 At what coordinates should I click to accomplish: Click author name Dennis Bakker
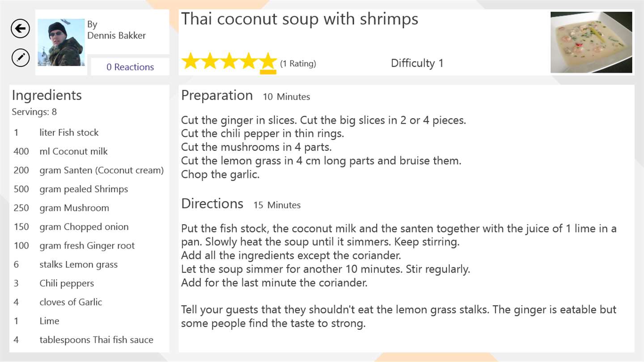pyautogui.click(x=116, y=36)
